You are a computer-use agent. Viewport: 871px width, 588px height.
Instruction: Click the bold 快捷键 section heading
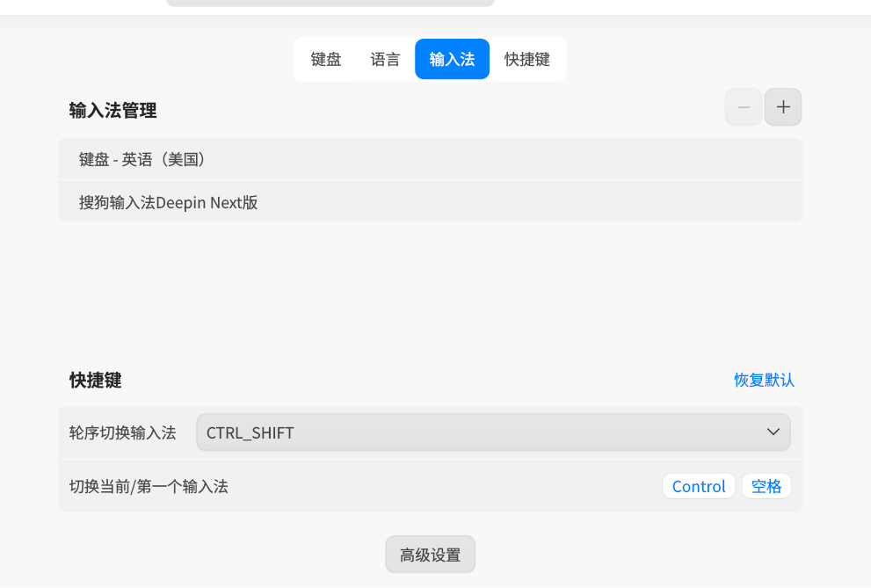coord(96,381)
